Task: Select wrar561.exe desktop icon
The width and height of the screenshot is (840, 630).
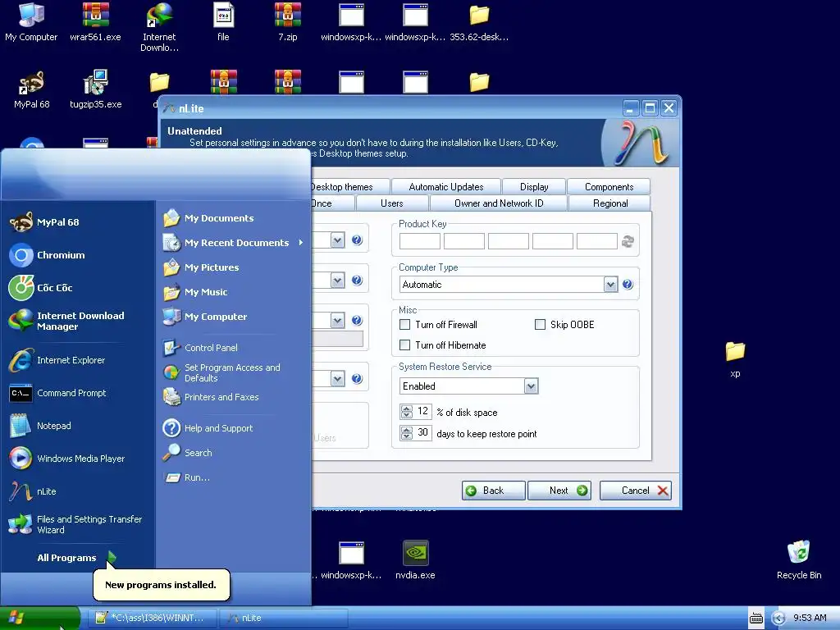Action: [95, 22]
